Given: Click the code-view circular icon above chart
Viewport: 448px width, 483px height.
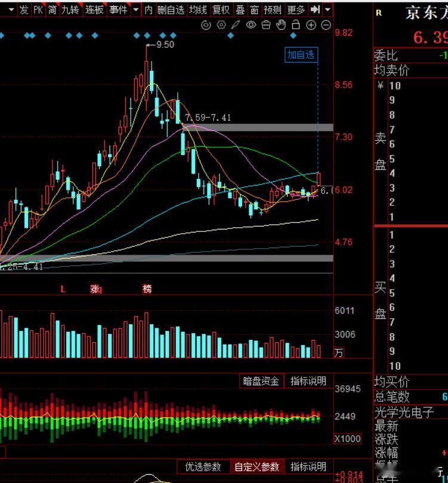Looking at the screenshot, I should click(x=206, y=25).
